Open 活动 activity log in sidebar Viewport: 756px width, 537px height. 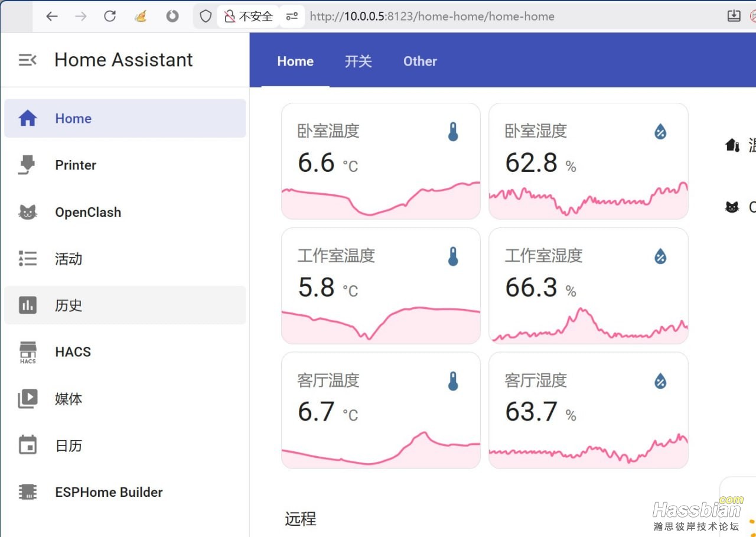click(x=69, y=259)
